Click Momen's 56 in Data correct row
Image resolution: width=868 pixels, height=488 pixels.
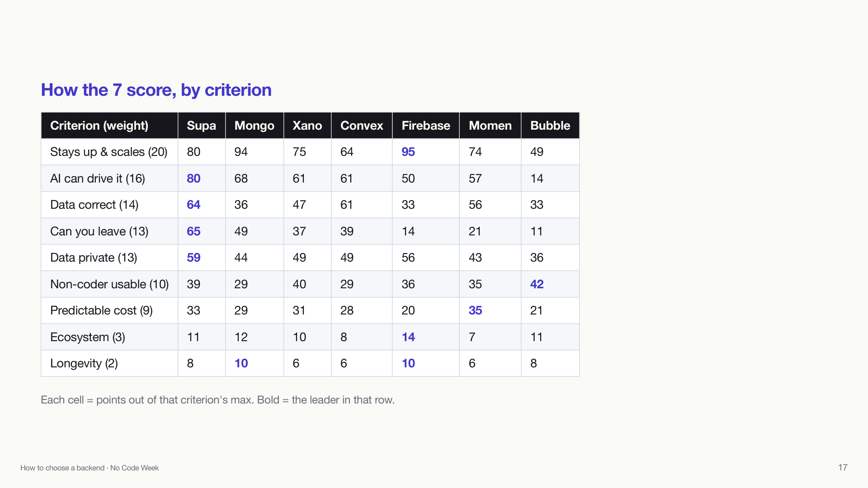[x=475, y=205]
